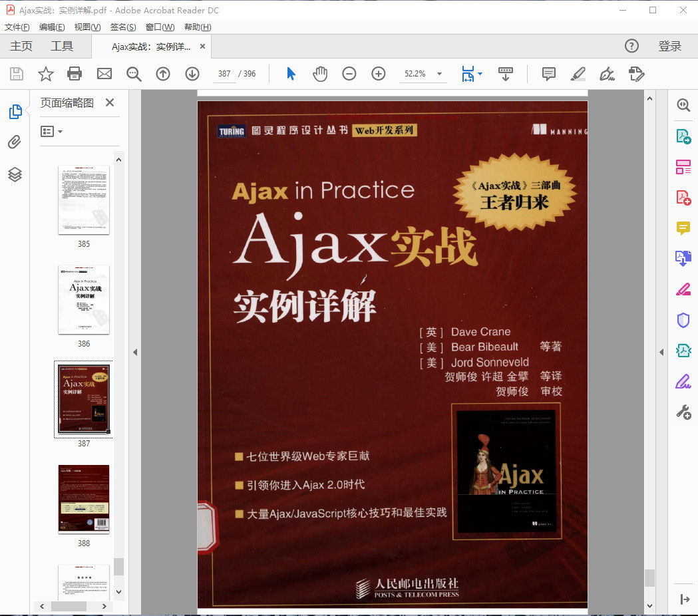This screenshot has width=698, height=616.
Task: Activate the hand pan tool
Action: [320, 74]
